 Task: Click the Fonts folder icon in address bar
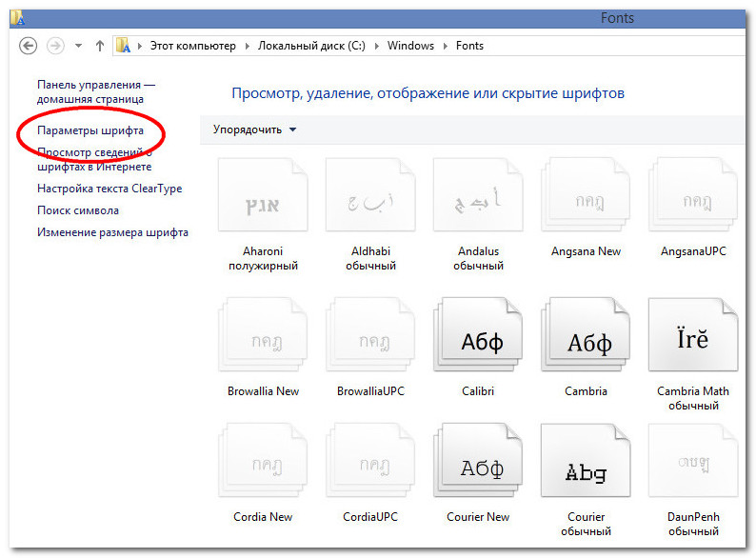[x=124, y=46]
